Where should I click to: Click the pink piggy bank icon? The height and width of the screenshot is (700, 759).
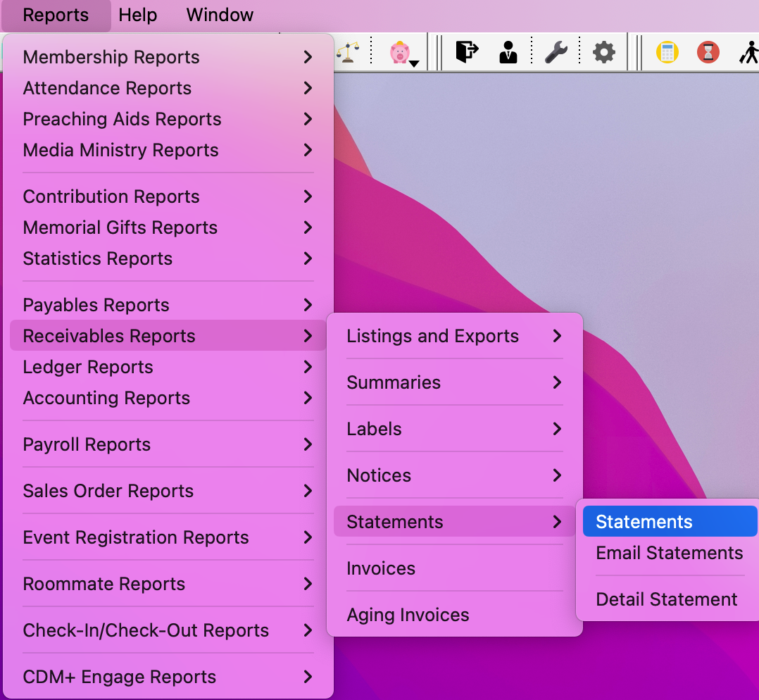pos(399,52)
